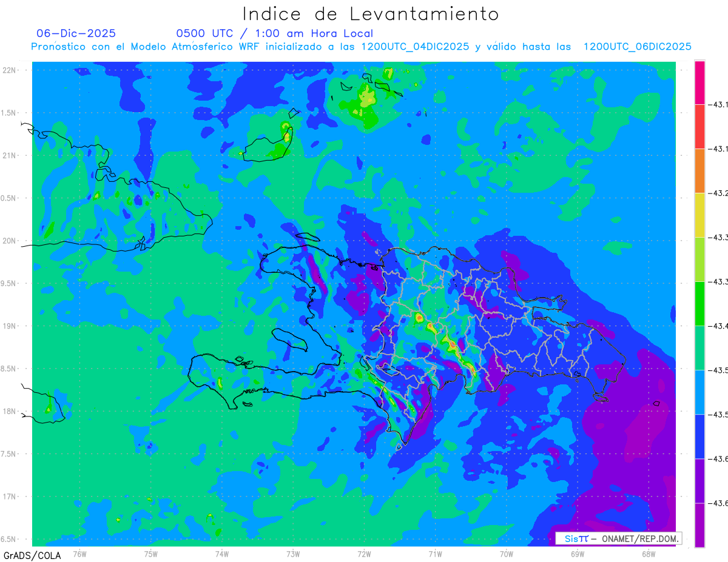
Task: Click the '68W' longitude label
Action: (649, 554)
